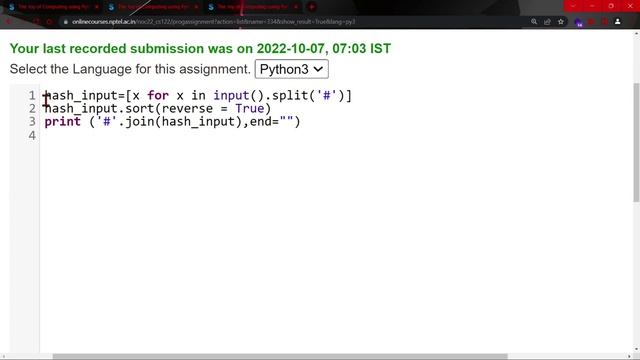The height and width of the screenshot is (360, 640).
Task: Click code line 2 with sort reverse True
Action: coord(158,109)
